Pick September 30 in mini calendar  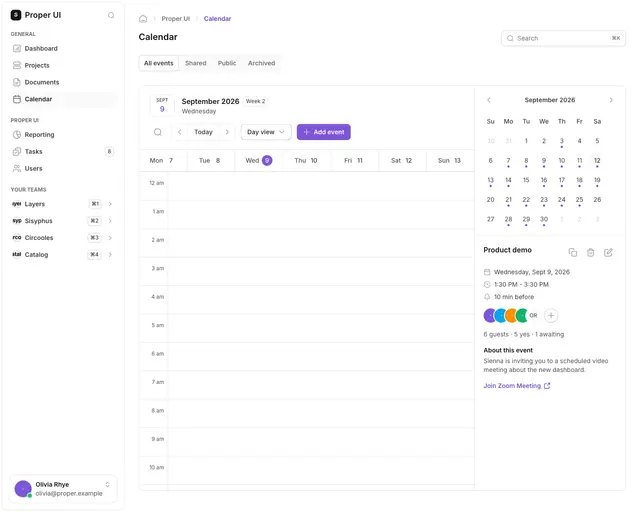click(x=544, y=220)
